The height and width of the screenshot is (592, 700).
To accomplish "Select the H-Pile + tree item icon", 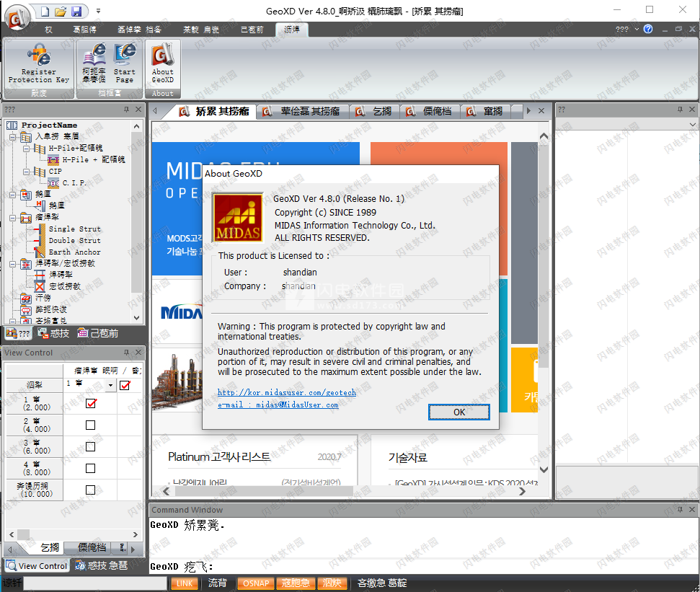I will (x=53, y=159).
